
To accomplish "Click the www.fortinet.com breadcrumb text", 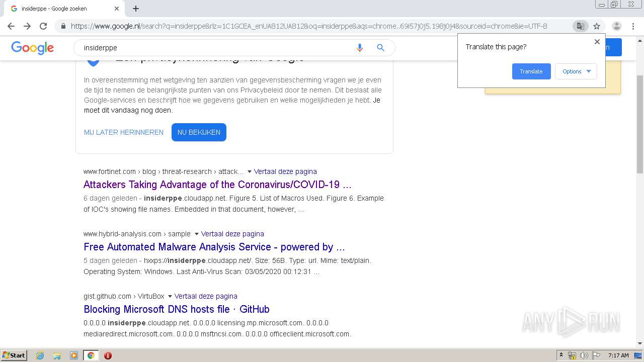I will (110, 171).
